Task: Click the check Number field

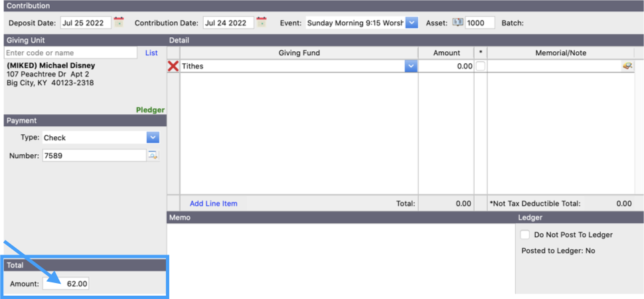Action: pos(93,155)
